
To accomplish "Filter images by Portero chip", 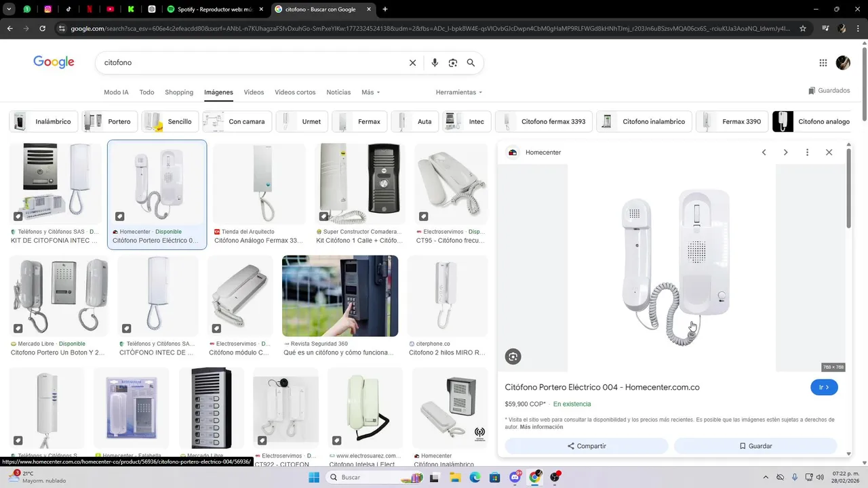I will pyautogui.click(x=110, y=122).
